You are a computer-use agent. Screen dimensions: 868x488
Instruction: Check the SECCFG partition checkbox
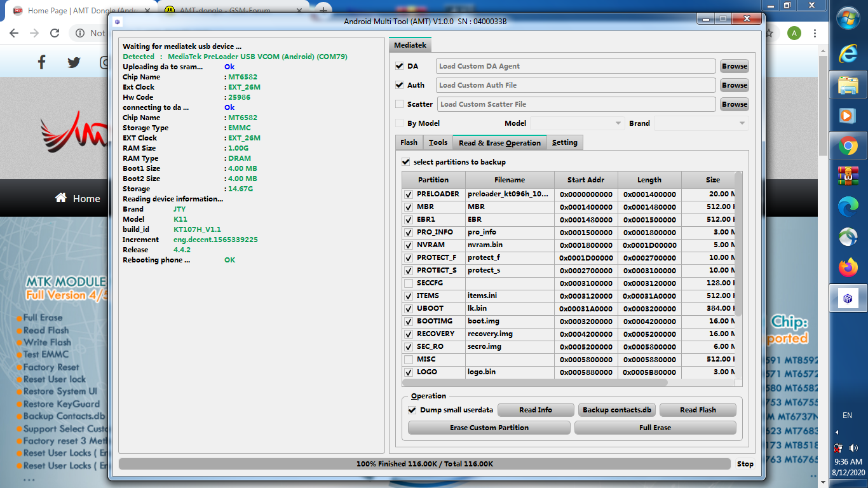tap(409, 283)
